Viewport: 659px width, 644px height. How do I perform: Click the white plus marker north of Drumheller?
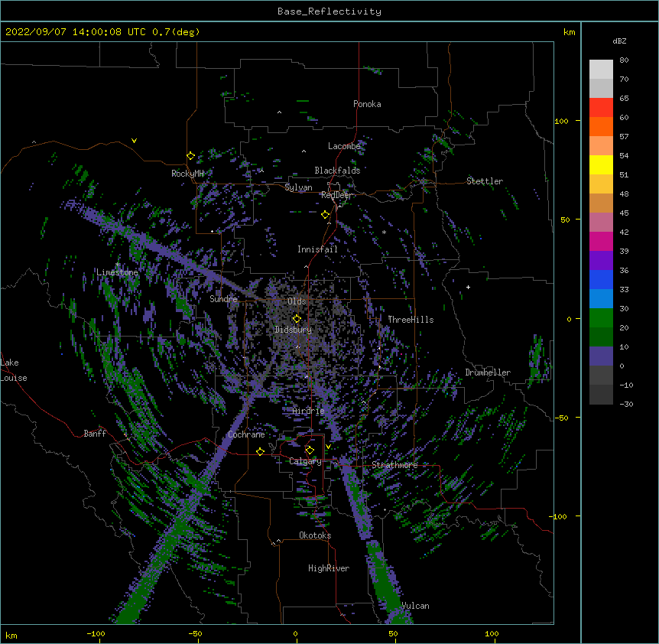coord(468,287)
